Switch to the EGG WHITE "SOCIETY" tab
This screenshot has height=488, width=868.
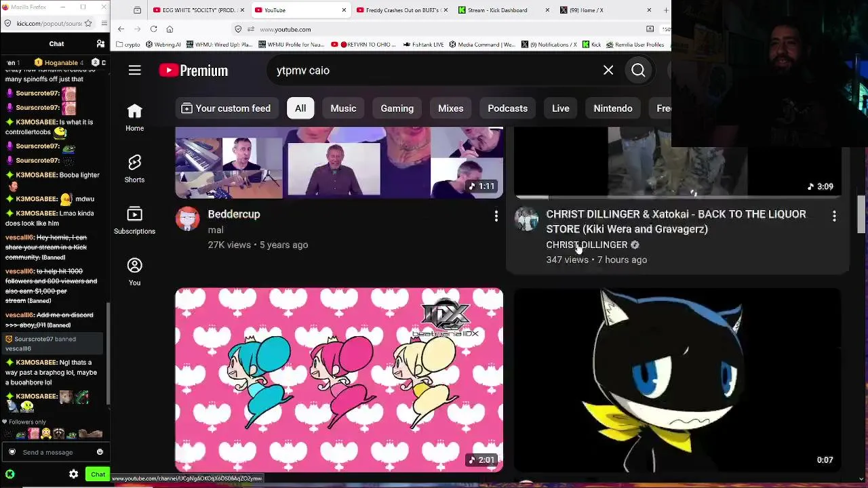coord(198,10)
